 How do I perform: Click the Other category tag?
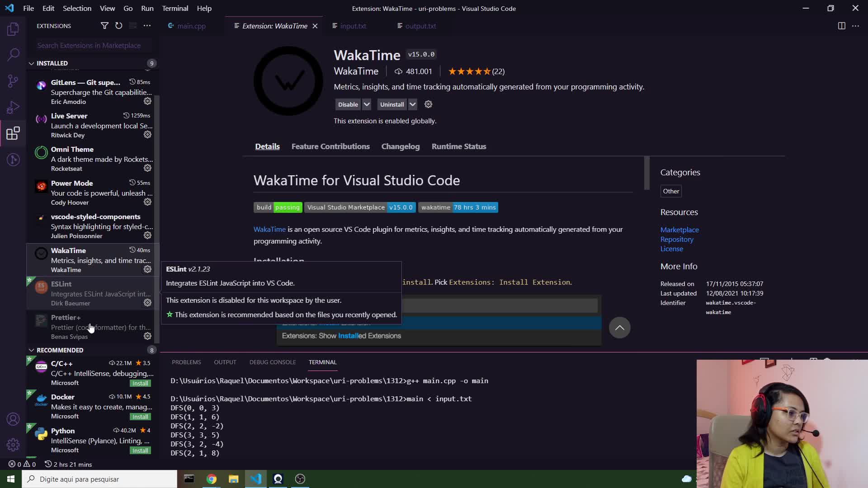(671, 191)
